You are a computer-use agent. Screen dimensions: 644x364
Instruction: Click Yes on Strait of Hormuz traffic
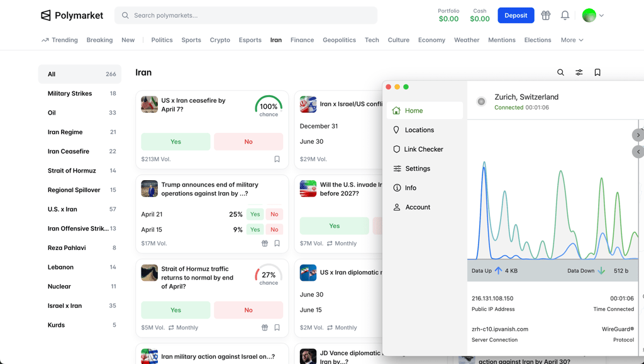pos(176,310)
